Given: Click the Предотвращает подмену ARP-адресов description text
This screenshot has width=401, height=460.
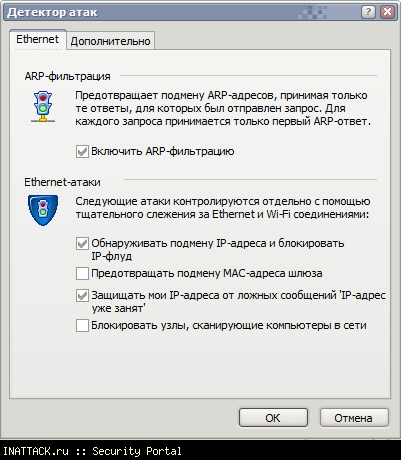Looking at the screenshot, I should point(223,108).
